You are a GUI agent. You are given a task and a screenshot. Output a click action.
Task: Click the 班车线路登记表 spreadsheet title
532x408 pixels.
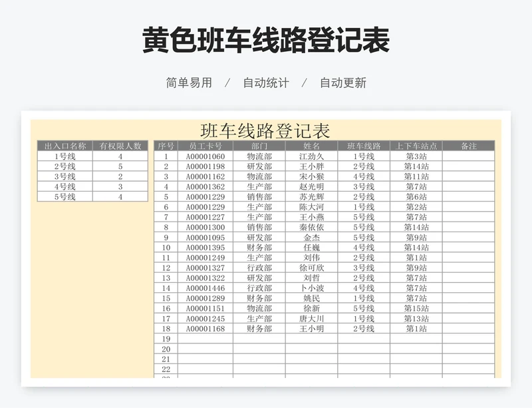265,130
